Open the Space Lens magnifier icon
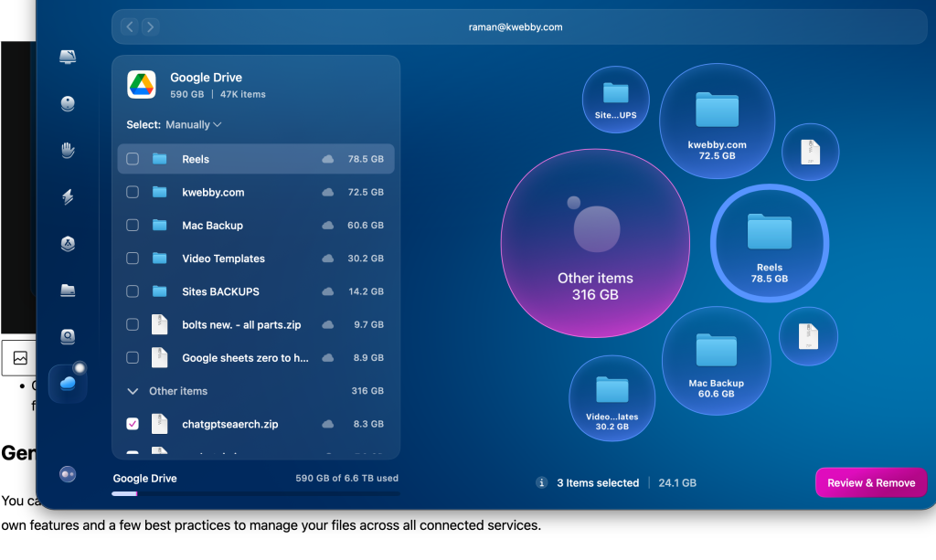936x560 pixels. coord(68,336)
